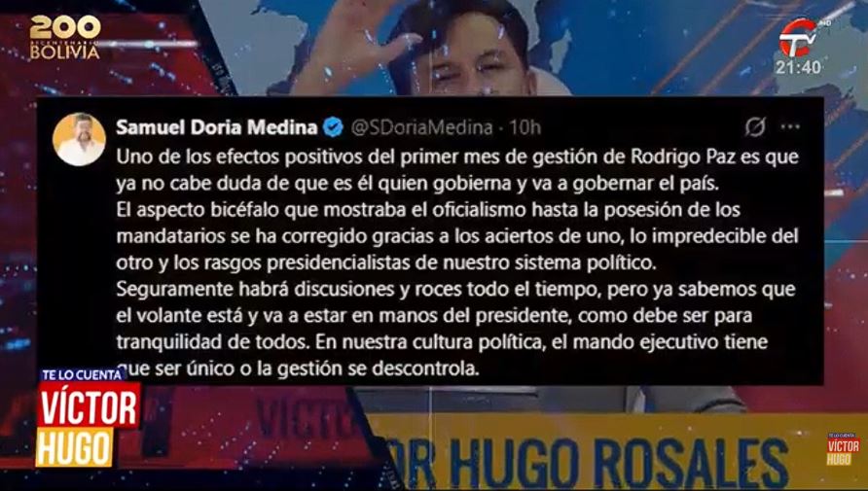Click the paragraph starting 'El aspecto bicéfalo'
Image resolution: width=868 pixels, height=491 pixels.
pos(457,236)
